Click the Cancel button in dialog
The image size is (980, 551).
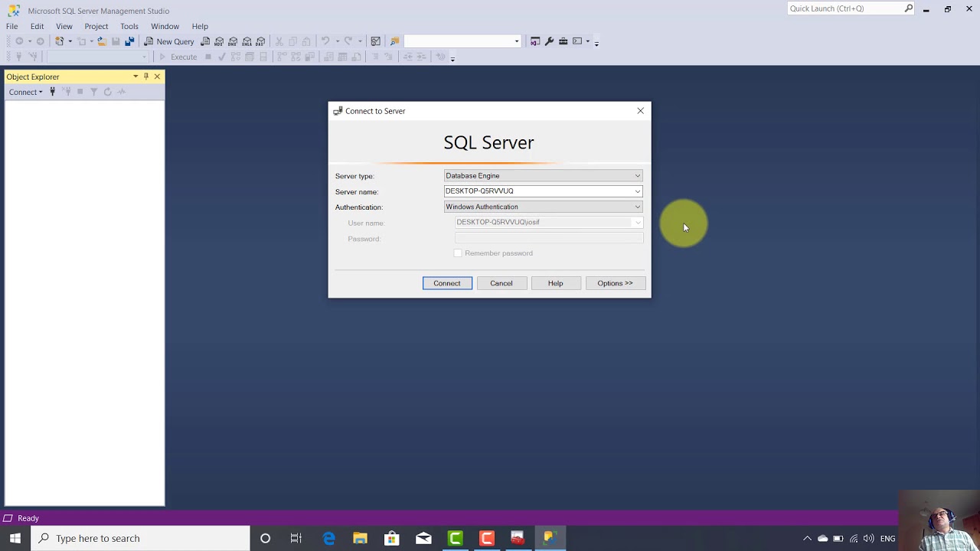tap(501, 283)
